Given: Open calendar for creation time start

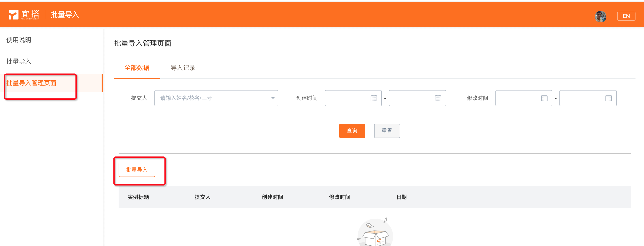Looking at the screenshot, I should click(x=373, y=98).
